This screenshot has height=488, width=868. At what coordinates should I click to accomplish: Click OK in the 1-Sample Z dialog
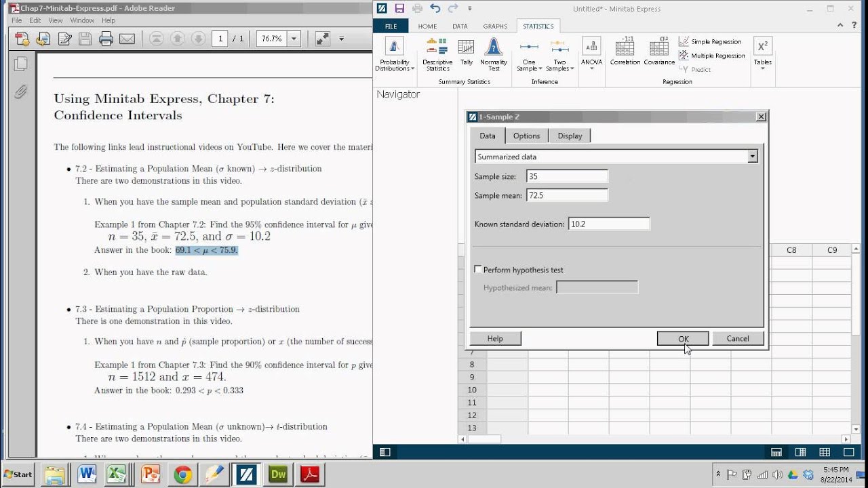(x=683, y=338)
